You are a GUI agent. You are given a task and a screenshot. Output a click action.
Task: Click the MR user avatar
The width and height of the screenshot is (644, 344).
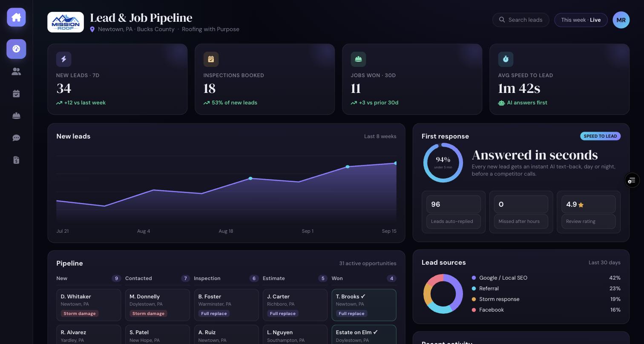[x=621, y=20]
